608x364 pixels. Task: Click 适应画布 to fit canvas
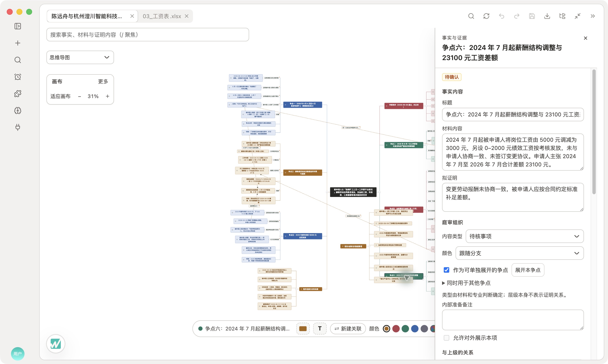coord(60,96)
